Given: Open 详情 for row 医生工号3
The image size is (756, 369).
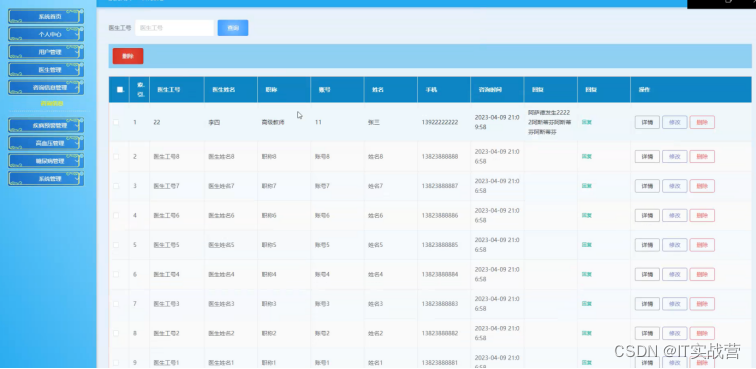Looking at the screenshot, I should (x=647, y=303).
